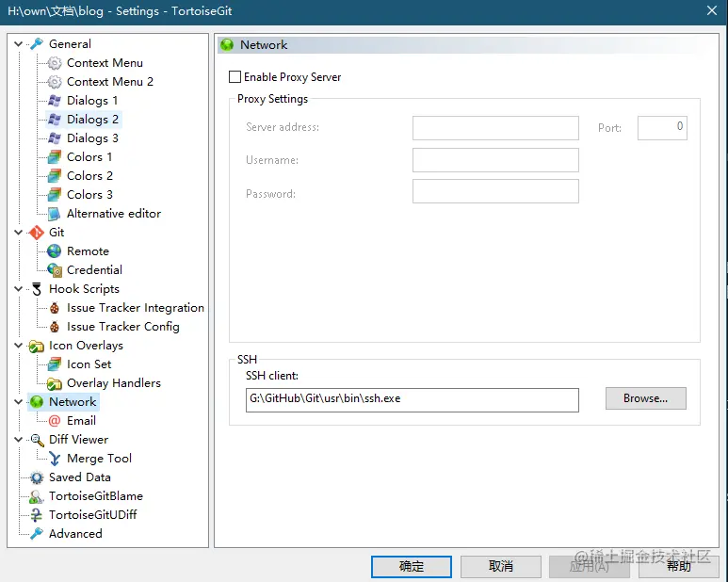Screen dimensions: 728x582
Task: Click the Overlay Handlers folder icon
Action: click(55, 383)
